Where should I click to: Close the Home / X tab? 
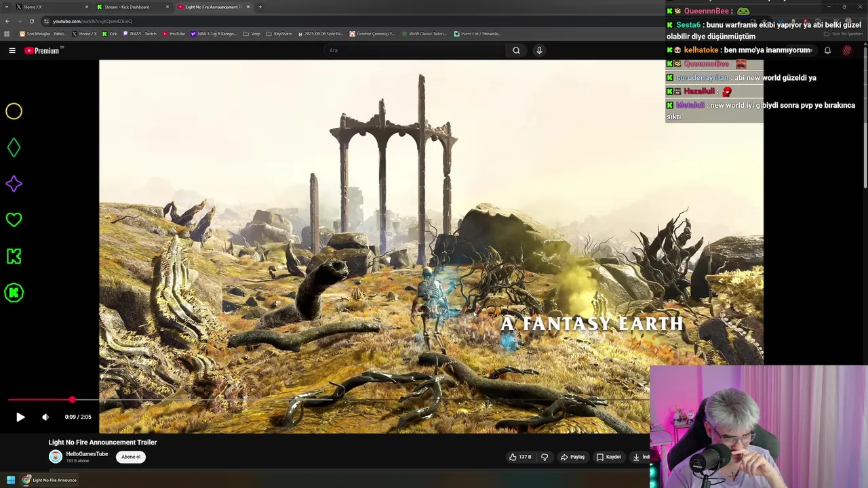click(x=87, y=7)
